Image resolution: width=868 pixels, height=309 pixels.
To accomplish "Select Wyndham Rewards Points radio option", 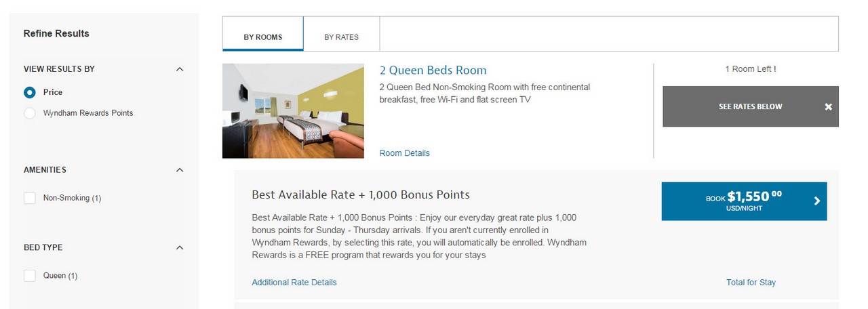I will 30,113.
